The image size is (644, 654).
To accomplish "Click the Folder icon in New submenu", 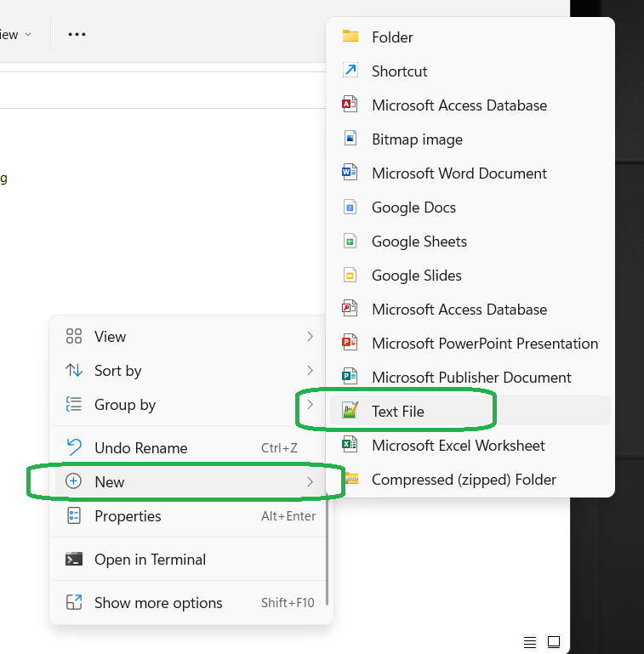I will click(350, 37).
